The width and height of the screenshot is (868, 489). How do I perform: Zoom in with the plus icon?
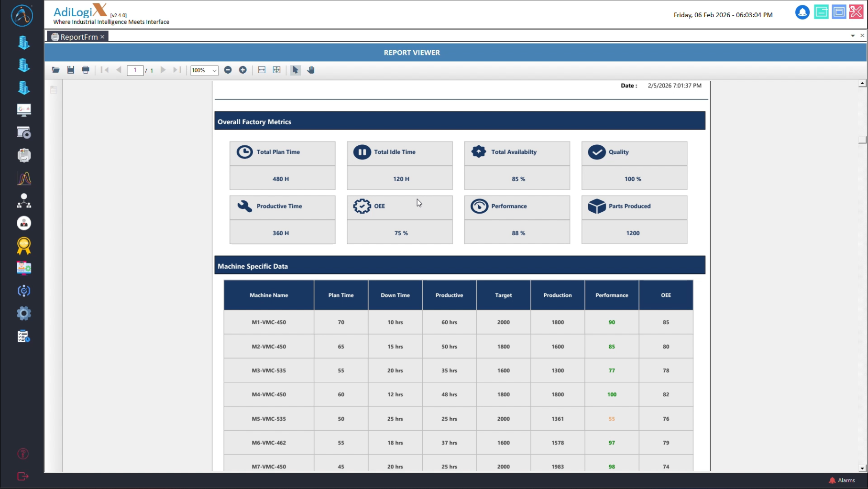[x=243, y=70]
